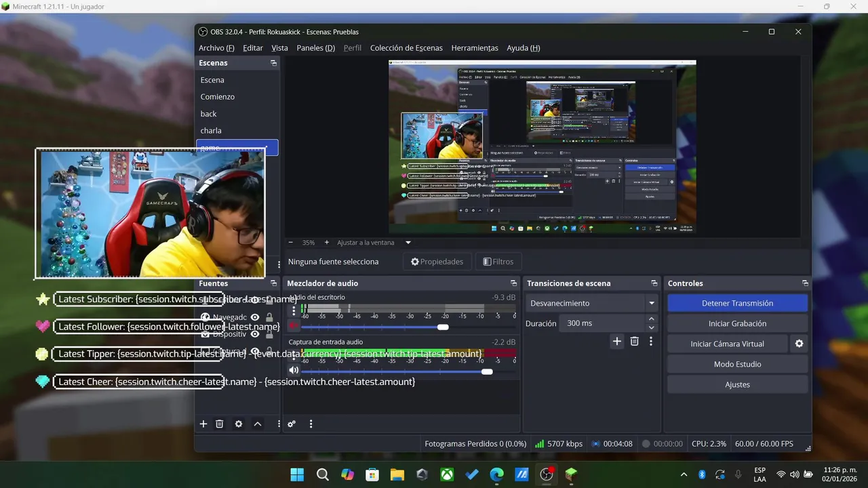
Task: Click Detener Transmisión button
Action: (x=737, y=303)
